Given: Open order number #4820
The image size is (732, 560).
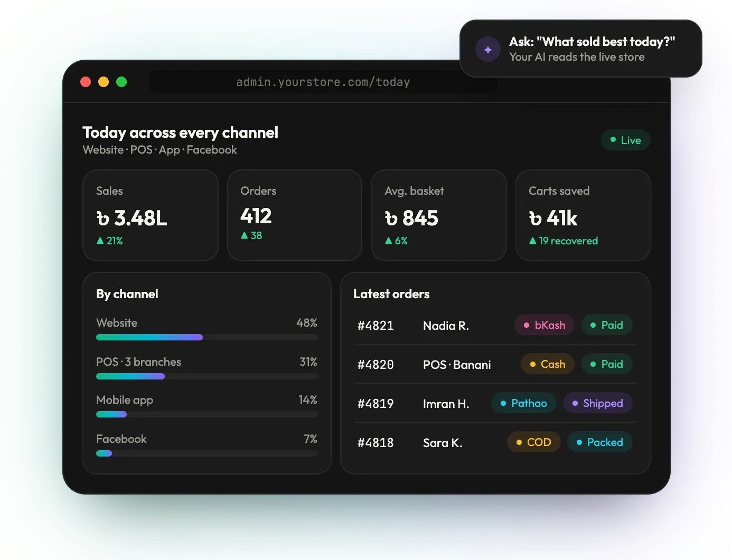Looking at the screenshot, I should [376, 365].
